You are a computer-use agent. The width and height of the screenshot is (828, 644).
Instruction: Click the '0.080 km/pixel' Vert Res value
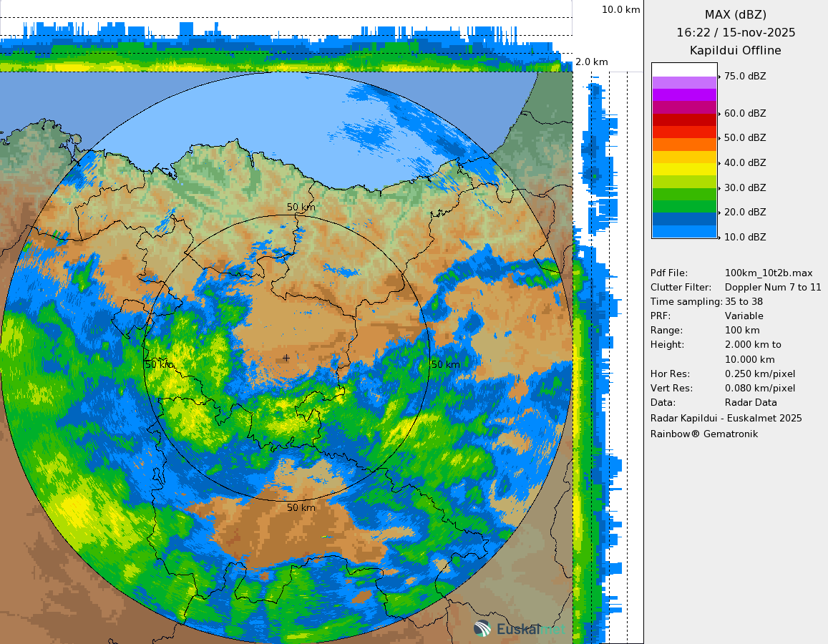pos(760,388)
